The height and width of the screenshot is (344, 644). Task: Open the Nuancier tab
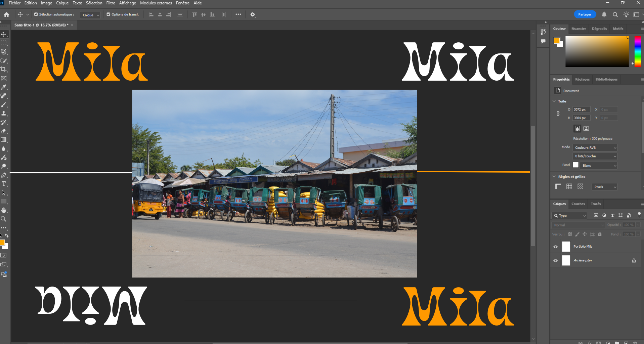578,29
